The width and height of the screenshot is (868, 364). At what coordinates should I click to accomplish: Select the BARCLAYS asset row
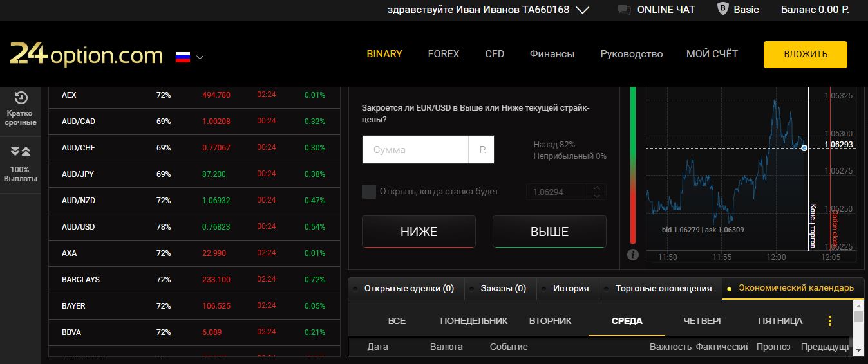[x=194, y=279]
